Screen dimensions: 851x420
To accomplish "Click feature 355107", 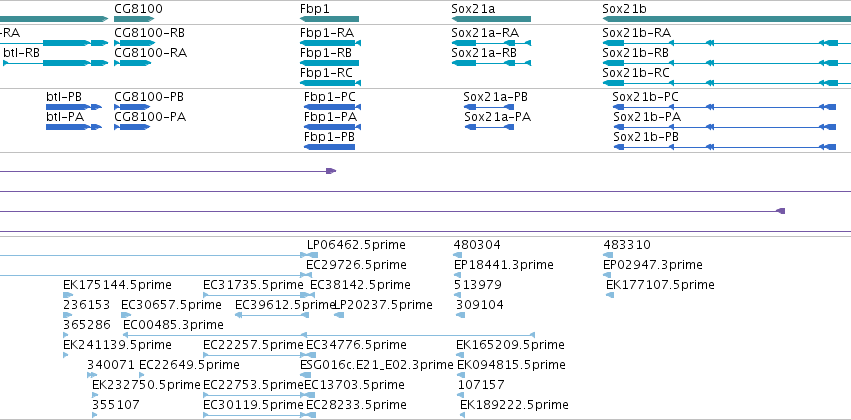I will [x=116, y=405].
